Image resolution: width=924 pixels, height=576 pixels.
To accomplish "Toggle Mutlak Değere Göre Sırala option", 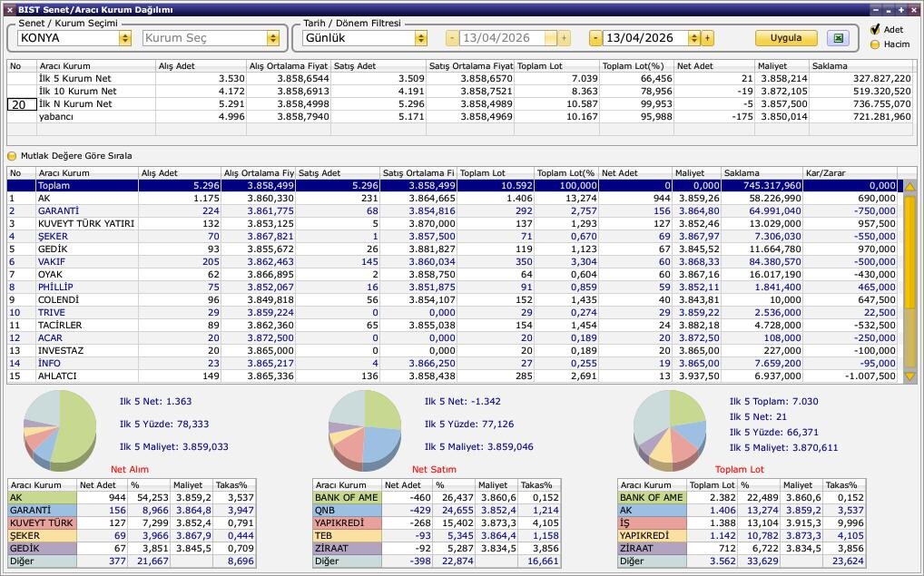I will click(12, 156).
